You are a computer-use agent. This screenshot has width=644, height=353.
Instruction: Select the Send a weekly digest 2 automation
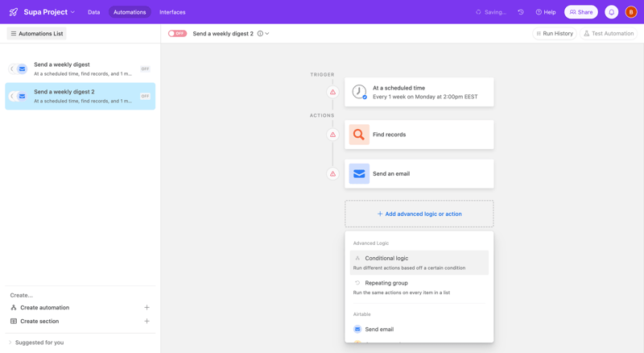tap(80, 96)
